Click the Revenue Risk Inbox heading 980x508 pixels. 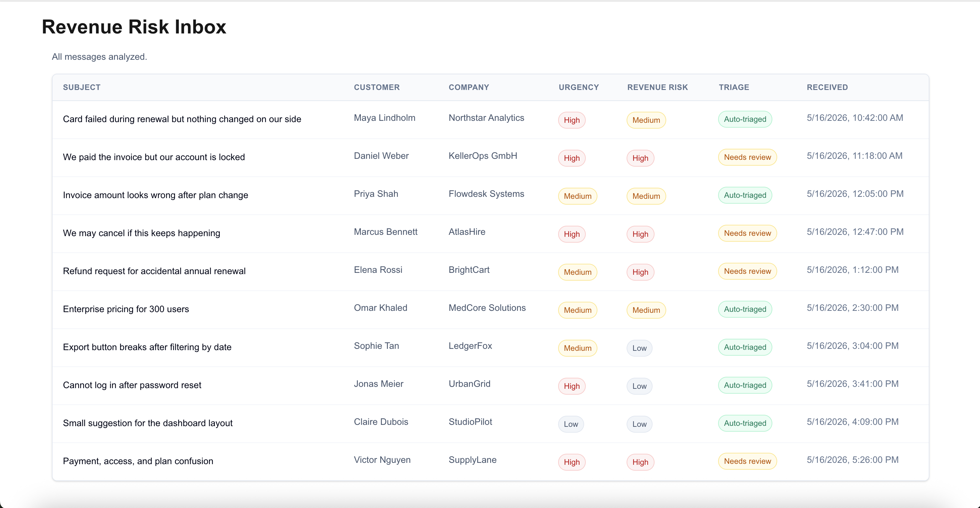pyautogui.click(x=133, y=27)
